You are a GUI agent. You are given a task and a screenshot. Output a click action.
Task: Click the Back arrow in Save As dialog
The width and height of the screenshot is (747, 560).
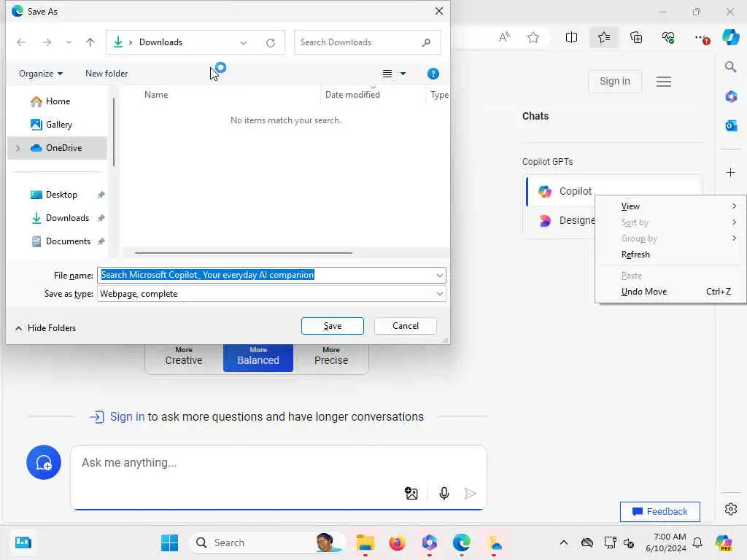[x=21, y=42]
